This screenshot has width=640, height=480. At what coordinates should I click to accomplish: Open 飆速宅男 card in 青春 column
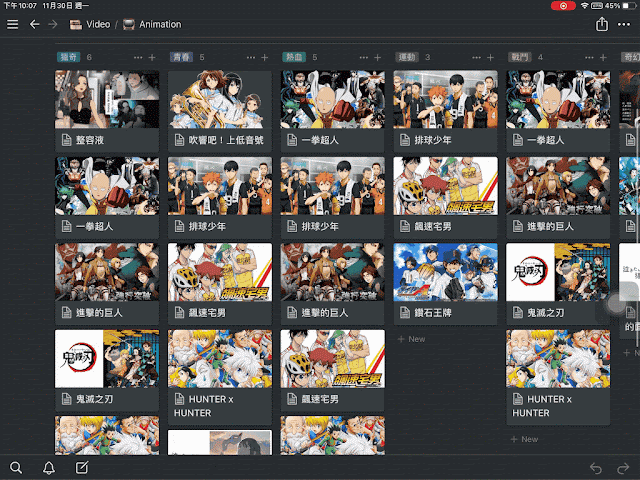(220, 284)
